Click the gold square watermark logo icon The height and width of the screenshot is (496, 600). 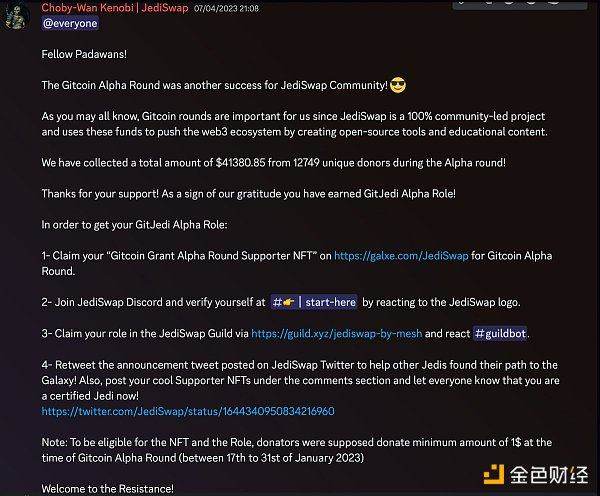(494, 475)
